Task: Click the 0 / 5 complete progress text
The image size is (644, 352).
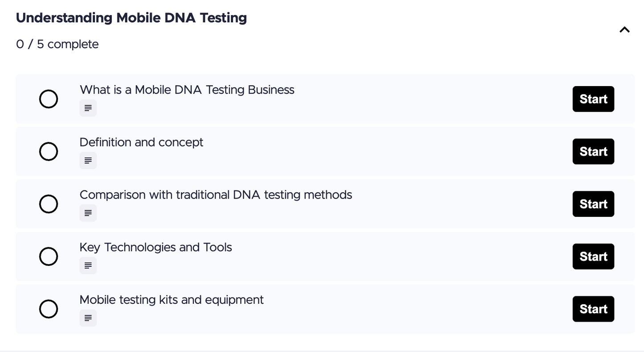Action: click(x=57, y=44)
